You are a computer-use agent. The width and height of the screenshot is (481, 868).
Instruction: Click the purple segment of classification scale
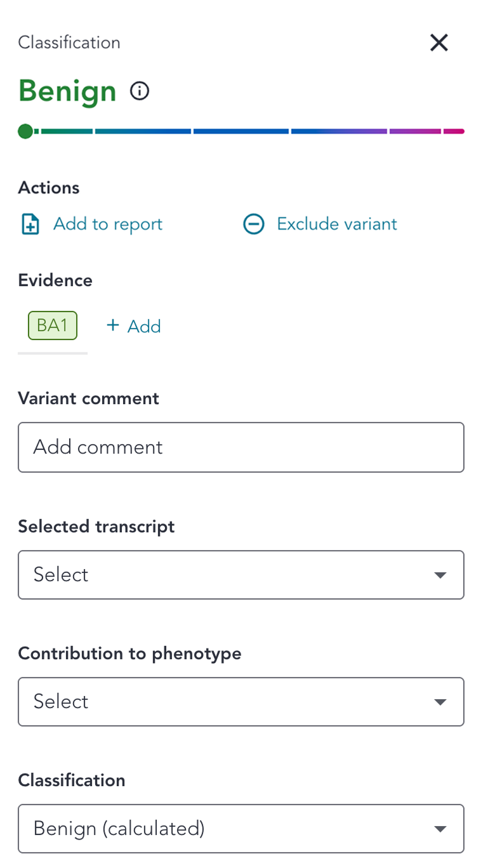[x=415, y=131]
